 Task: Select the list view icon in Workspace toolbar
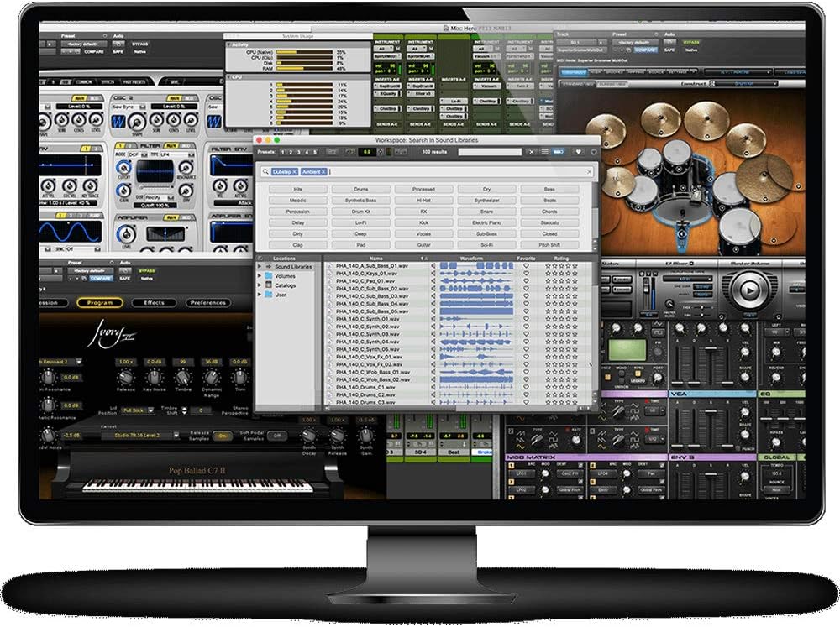543,150
